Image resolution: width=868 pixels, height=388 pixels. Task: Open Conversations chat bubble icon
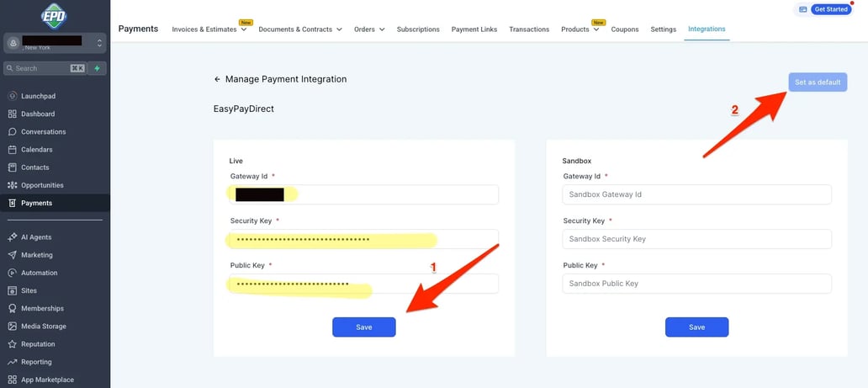pyautogui.click(x=12, y=132)
